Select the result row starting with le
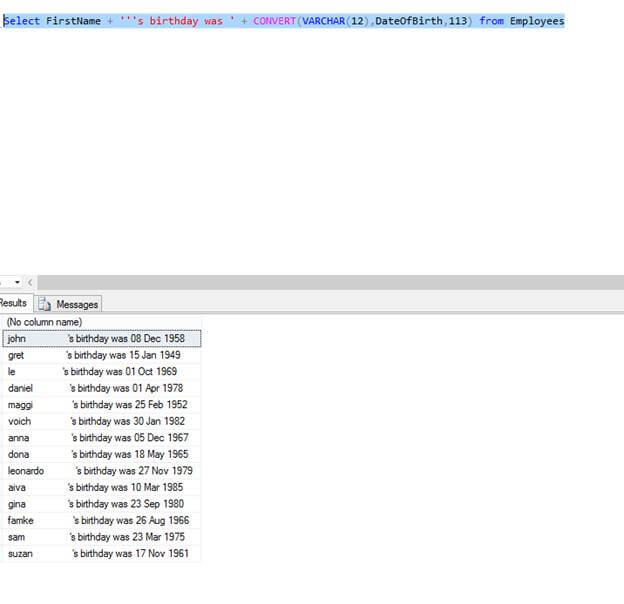Image resolution: width=624 pixels, height=604 pixels. point(102,372)
